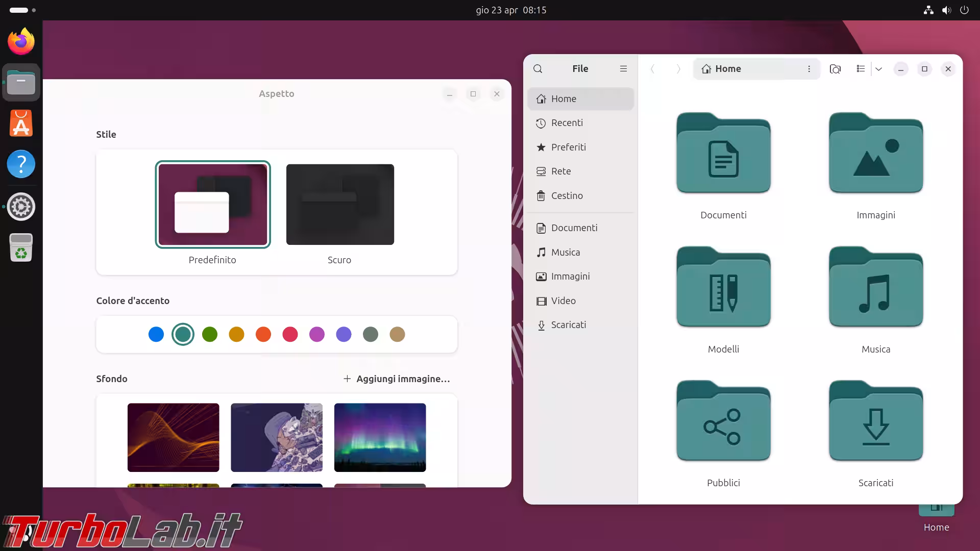Open the system power menu

964,10
